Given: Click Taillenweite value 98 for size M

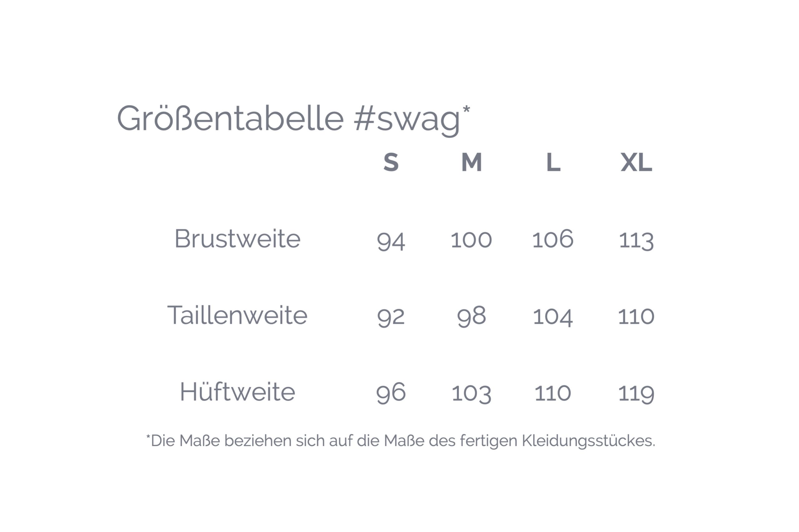Looking at the screenshot, I should (x=471, y=316).
